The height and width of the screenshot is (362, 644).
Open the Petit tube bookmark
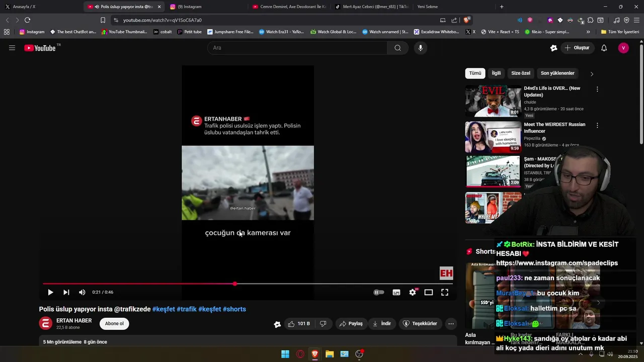tap(190, 32)
